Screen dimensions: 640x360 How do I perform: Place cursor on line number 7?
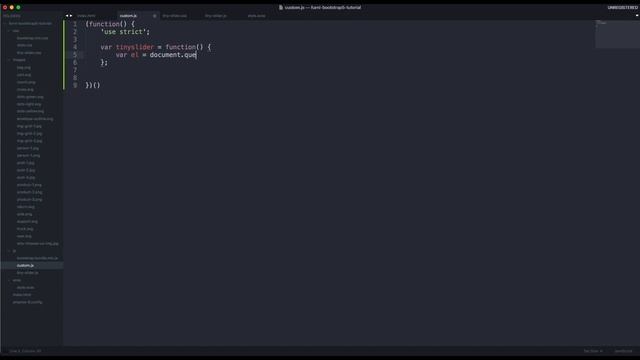pos(75,70)
